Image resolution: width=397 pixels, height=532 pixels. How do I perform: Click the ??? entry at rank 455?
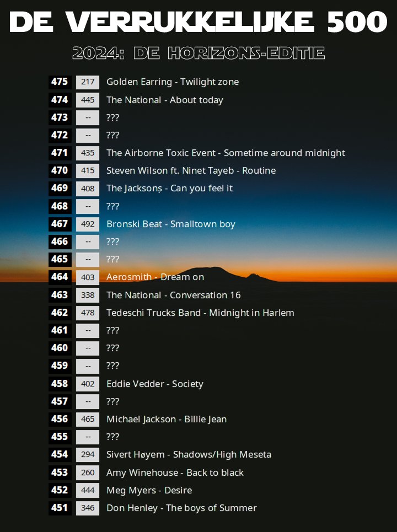[x=112, y=437]
